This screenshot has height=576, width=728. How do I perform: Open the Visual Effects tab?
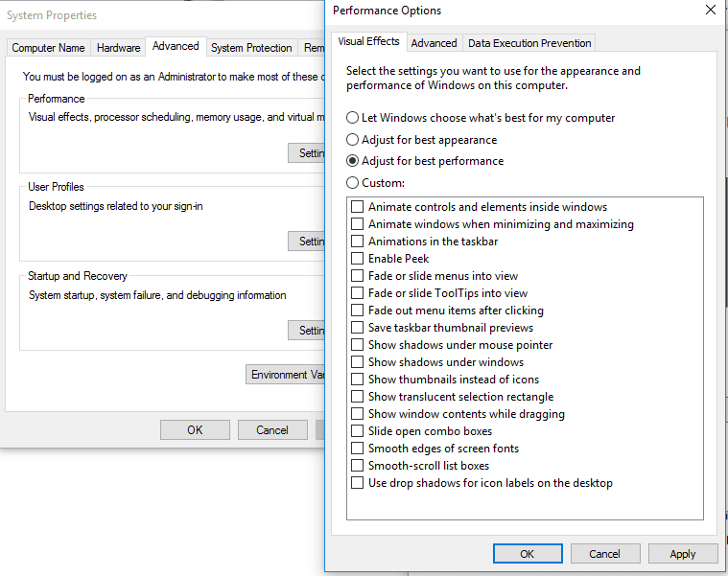368,42
